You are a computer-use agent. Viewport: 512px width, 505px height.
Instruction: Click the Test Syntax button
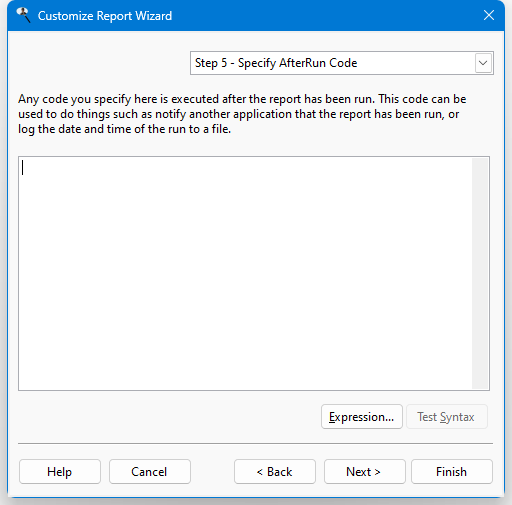click(446, 417)
